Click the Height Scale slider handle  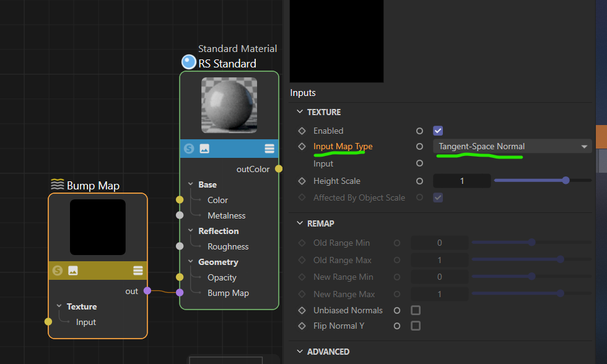click(566, 181)
